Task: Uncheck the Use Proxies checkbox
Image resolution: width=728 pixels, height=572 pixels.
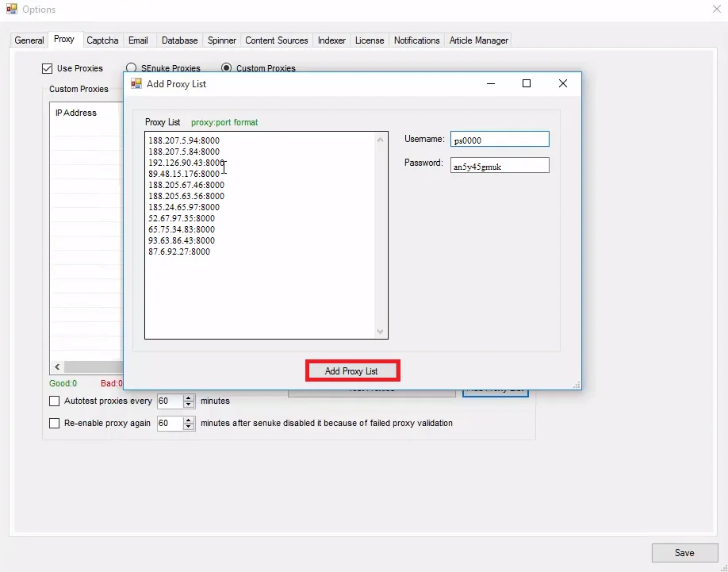Action: click(48, 69)
